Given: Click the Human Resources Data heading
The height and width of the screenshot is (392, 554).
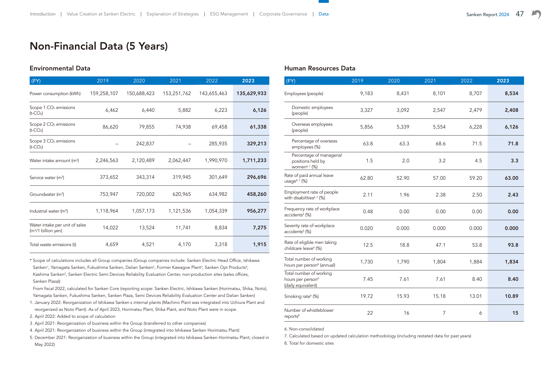Looking at the screenshot, I should click(320, 68).
